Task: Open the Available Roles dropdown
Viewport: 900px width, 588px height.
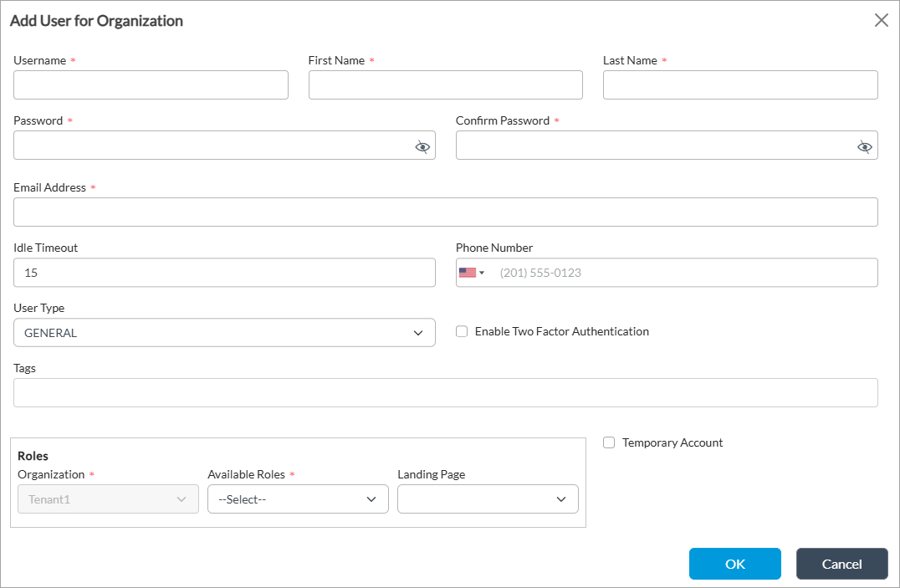Action: pos(298,499)
